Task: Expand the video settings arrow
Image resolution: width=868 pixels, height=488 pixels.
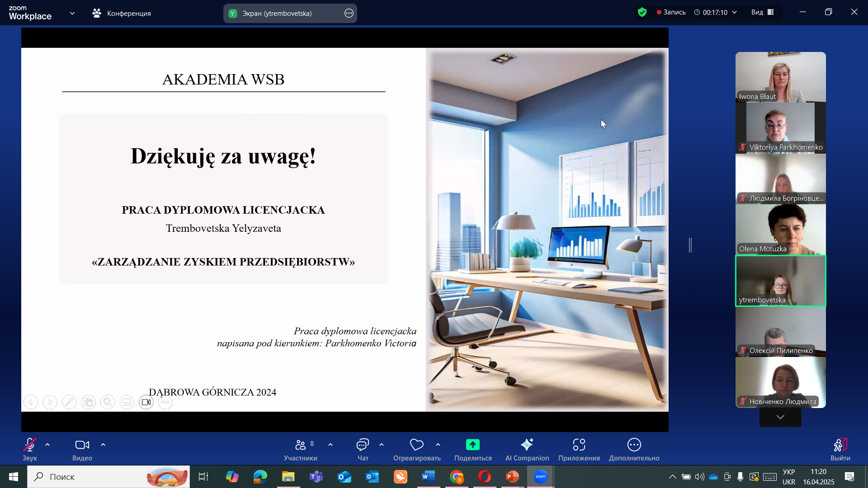Action: pos(103,445)
